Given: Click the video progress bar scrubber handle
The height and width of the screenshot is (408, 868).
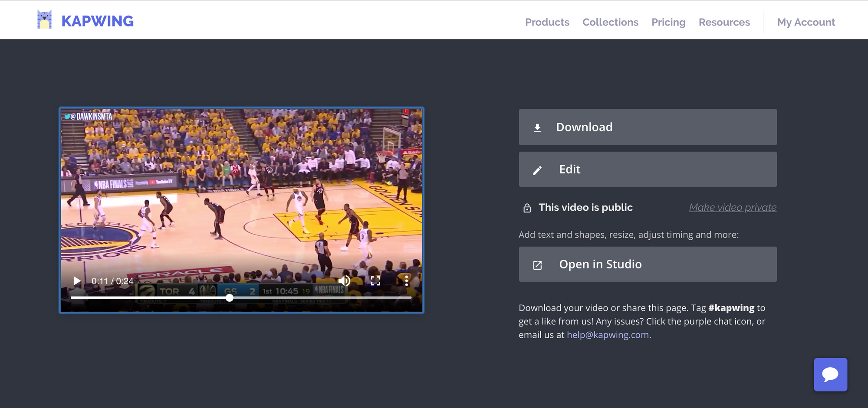Looking at the screenshot, I should (230, 298).
